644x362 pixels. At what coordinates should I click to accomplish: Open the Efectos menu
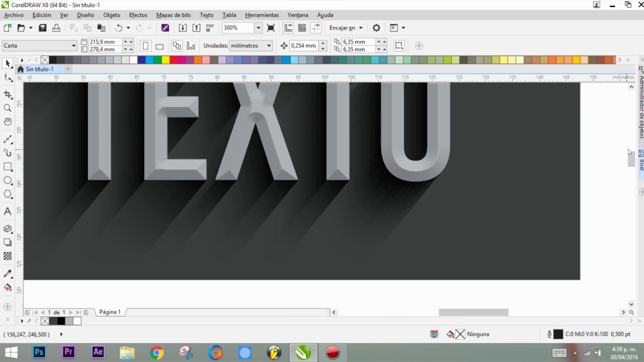tap(138, 15)
